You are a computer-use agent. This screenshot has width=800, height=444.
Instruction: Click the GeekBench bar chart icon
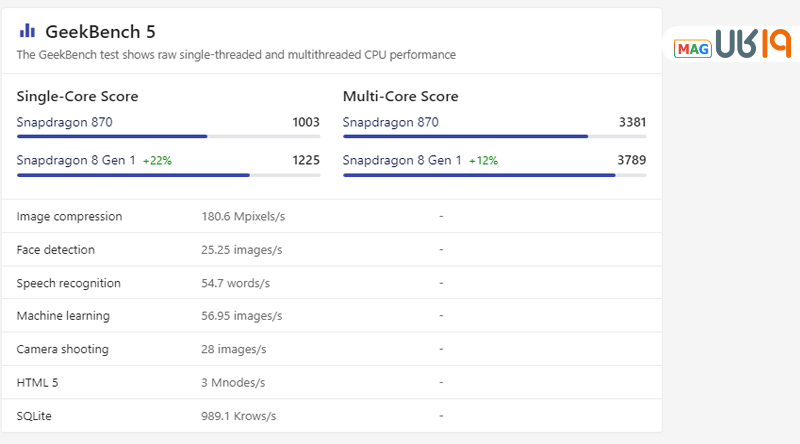27,31
